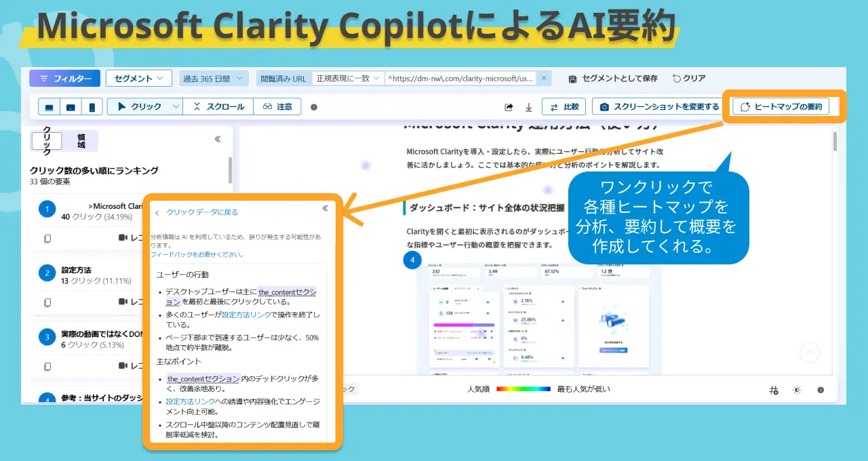The height and width of the screenshot is (461, 868).
Task: Click the クリックデータに戻る back link
Action: tap(202, 212)
